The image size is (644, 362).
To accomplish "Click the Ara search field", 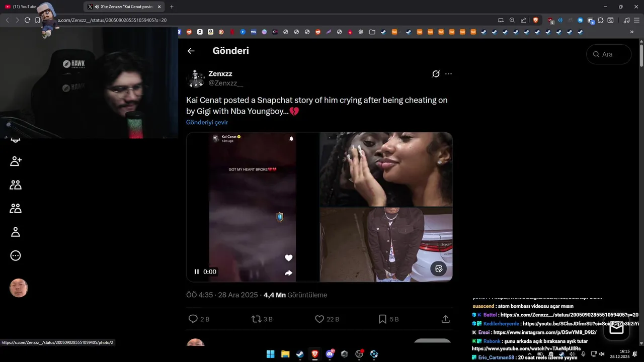I will click(609, 54).
